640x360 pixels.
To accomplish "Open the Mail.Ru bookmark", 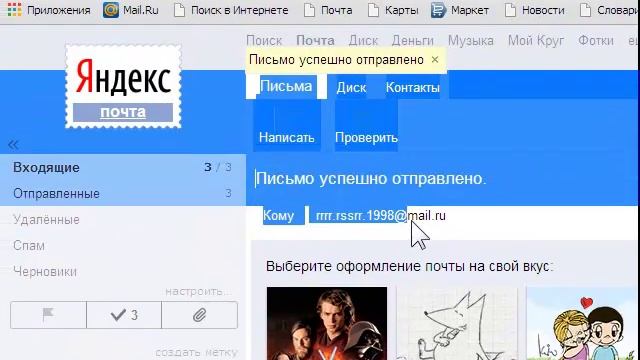I will coord(131,10).
